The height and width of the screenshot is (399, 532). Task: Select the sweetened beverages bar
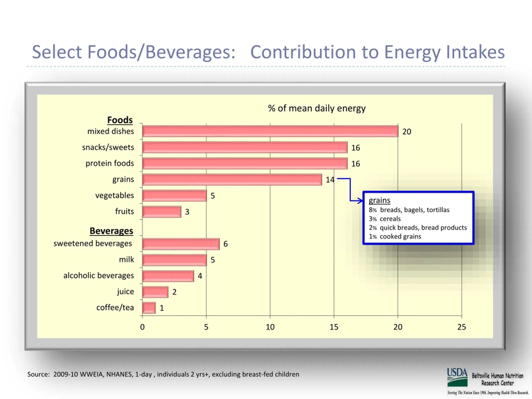pos(181,244)
